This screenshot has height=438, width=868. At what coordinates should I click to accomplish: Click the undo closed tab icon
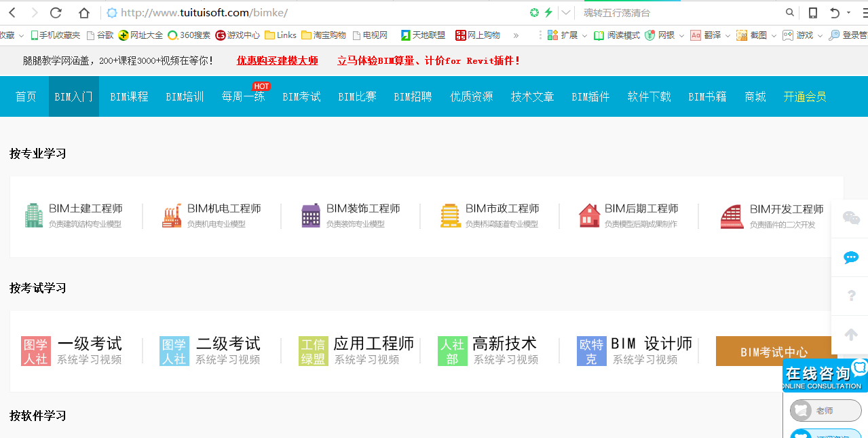(835, 12)
